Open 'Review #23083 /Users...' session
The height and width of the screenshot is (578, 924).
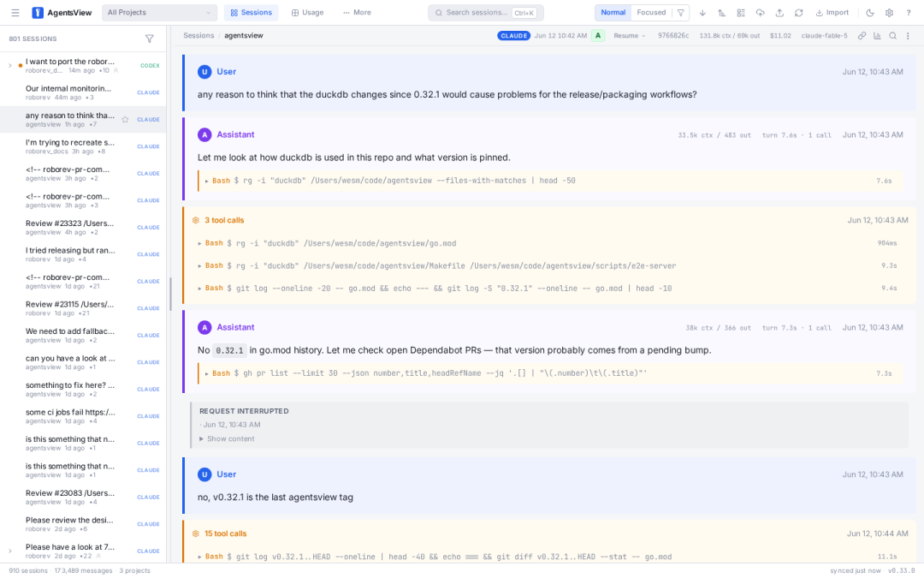click(83, 498)
